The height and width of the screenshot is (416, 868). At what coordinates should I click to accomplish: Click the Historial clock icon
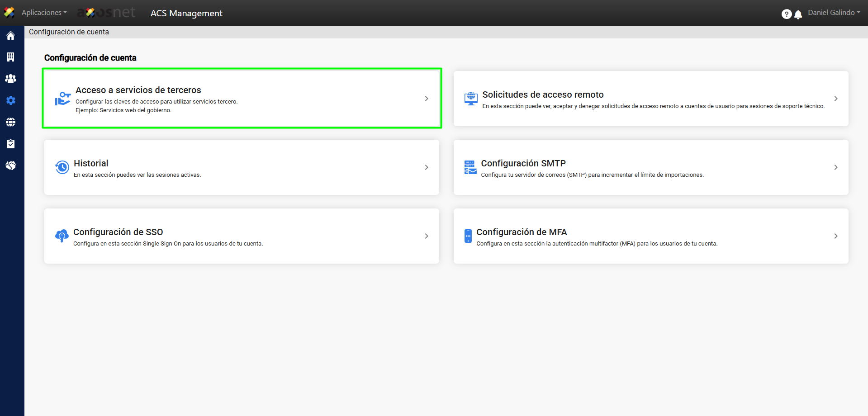coord(62,167)
